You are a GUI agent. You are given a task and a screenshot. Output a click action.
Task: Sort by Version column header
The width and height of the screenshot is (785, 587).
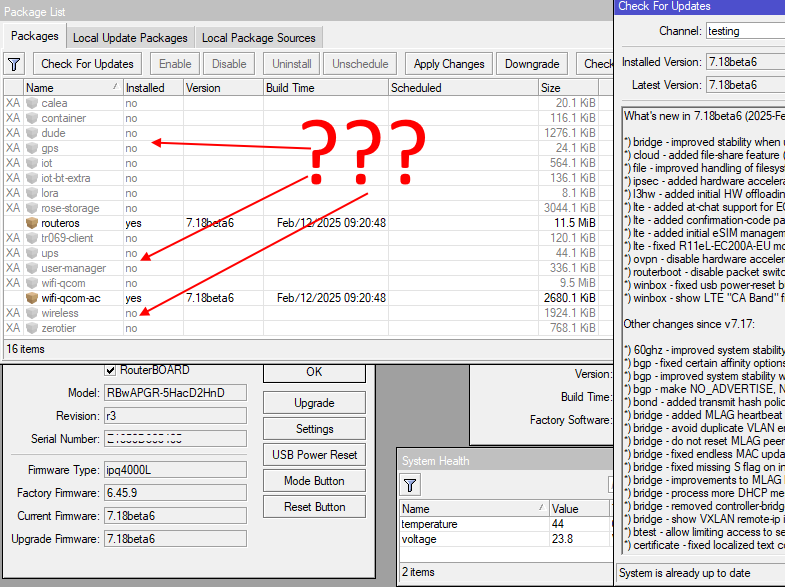pos(223,88)
